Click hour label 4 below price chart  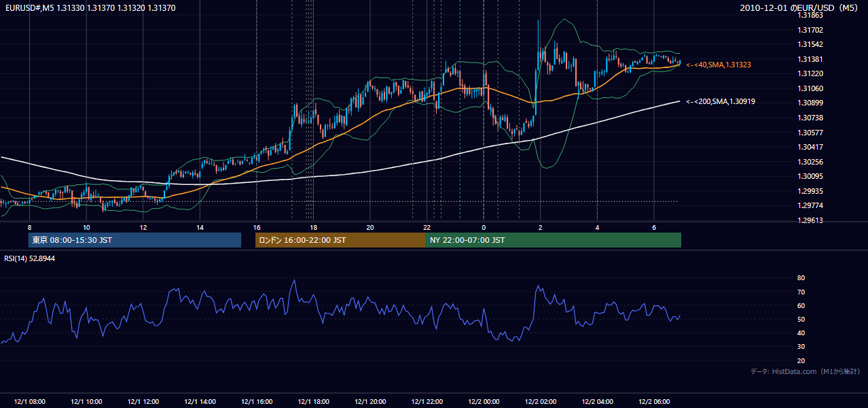click(x=597, y=227)
